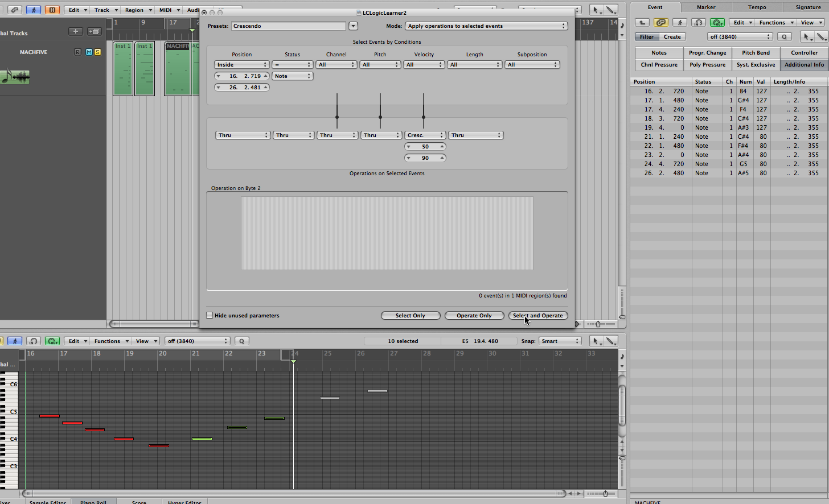Viewport: 829px width, 504px height.
Task: Click the duplicate track icon beside the plus
Action: click(x=94, y=31)
